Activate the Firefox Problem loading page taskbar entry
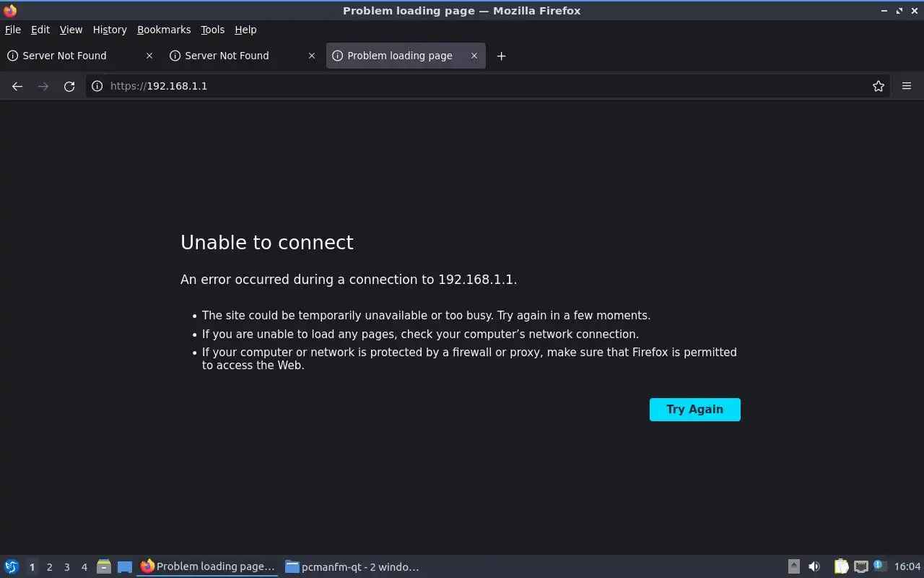This screenshot has width=924, height=578. point(208,566)
